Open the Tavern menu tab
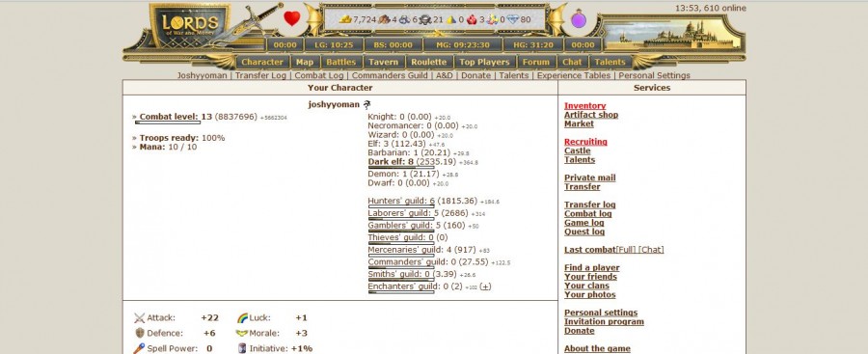868x354 pixels. [x=383, y=62]
